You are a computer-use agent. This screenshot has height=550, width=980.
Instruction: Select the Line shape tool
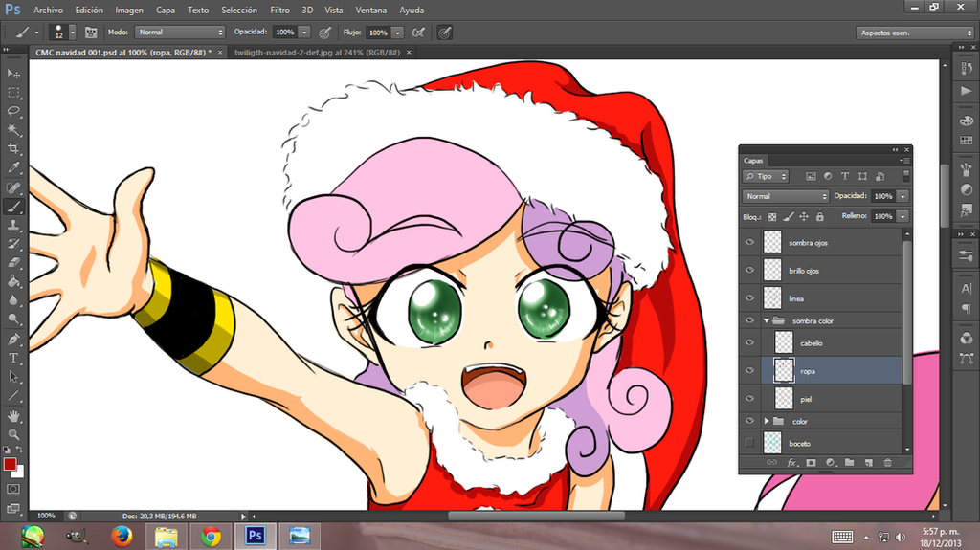coord(13,396)
